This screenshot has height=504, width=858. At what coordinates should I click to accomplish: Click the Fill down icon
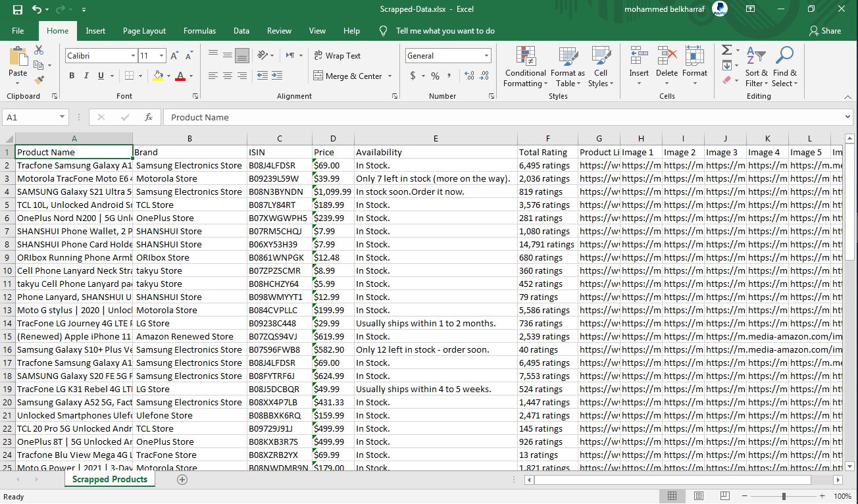(726, 65)
